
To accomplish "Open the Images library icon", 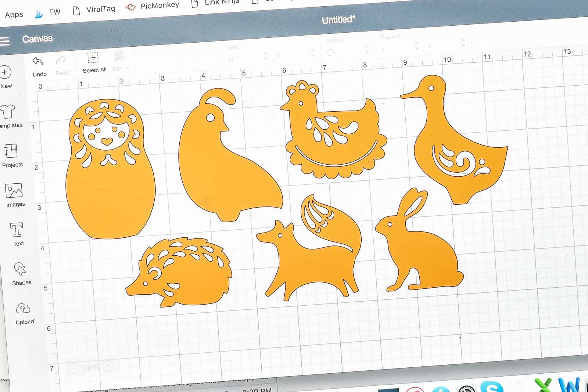I will 14,191.
